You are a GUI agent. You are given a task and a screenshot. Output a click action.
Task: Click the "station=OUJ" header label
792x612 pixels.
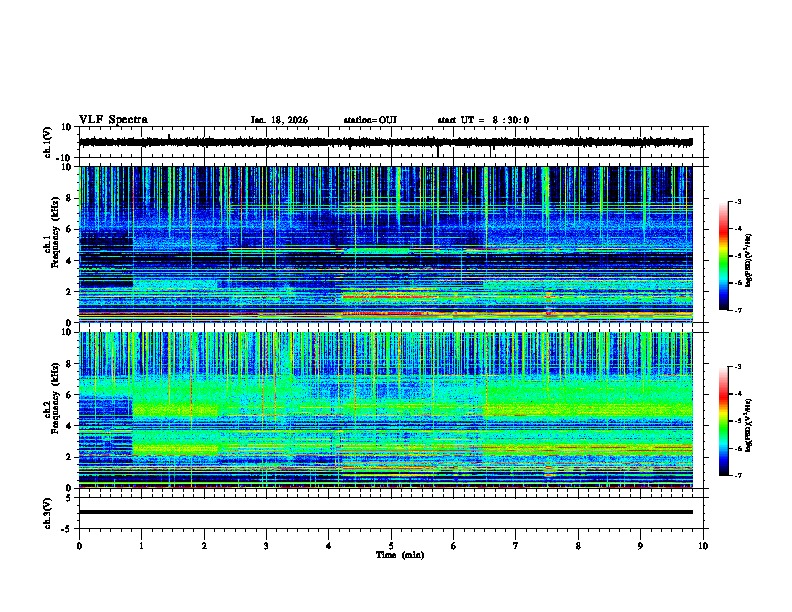(x=370, y=120)
